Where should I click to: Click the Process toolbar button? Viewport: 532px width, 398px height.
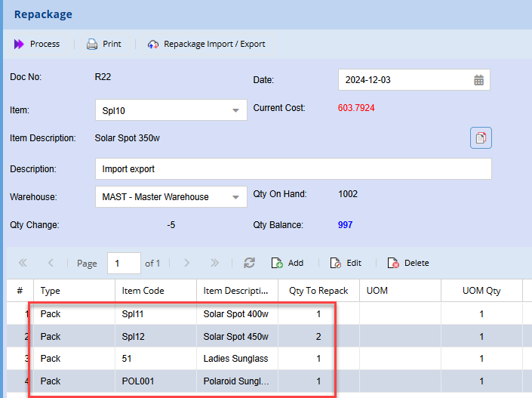pyautogui.click(x=37, y=44)
